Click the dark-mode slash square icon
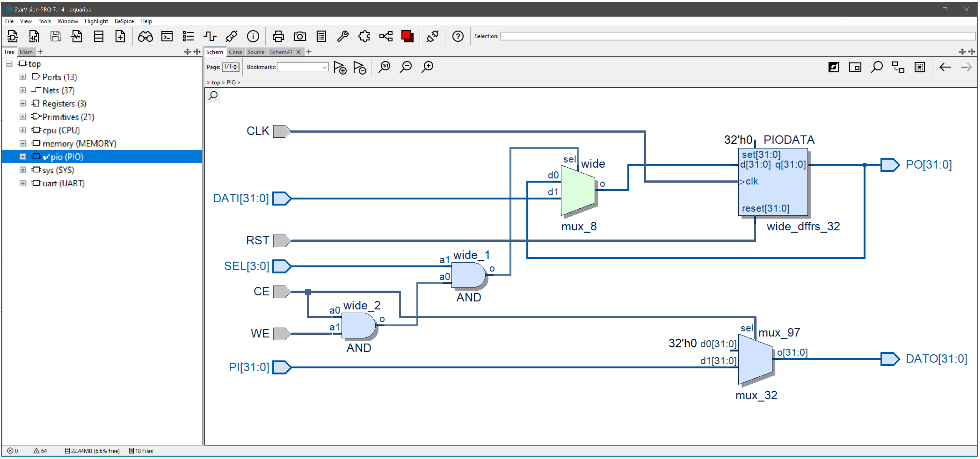The image size is (980, 459). coord(834,67)
